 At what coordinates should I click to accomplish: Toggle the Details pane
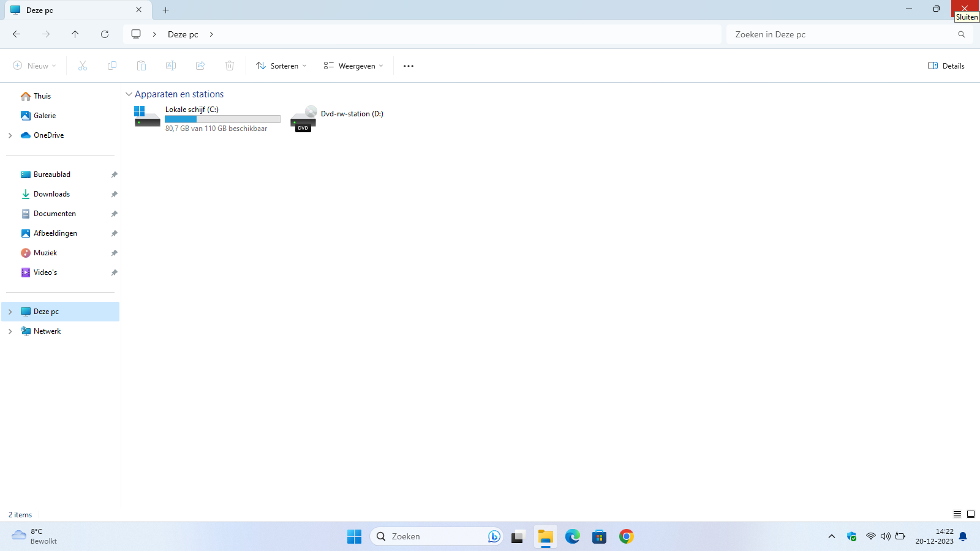pyautogui.click(x=946, y=66)
